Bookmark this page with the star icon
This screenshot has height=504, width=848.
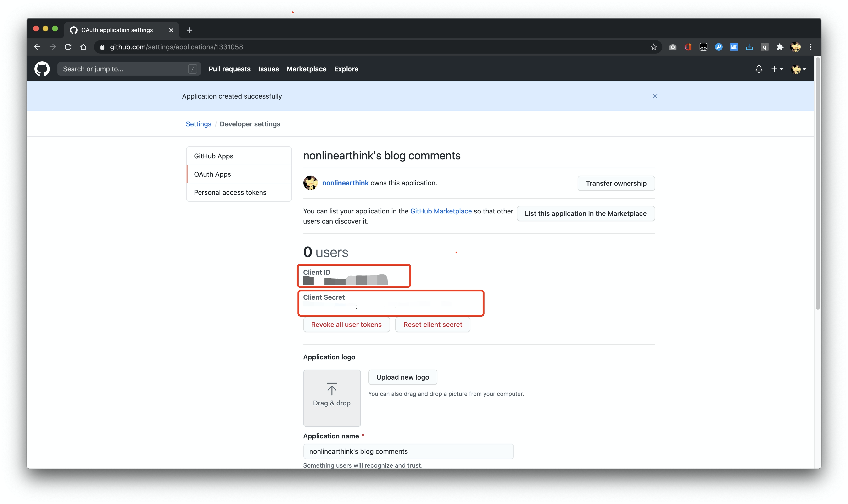(x=653, y=47)
